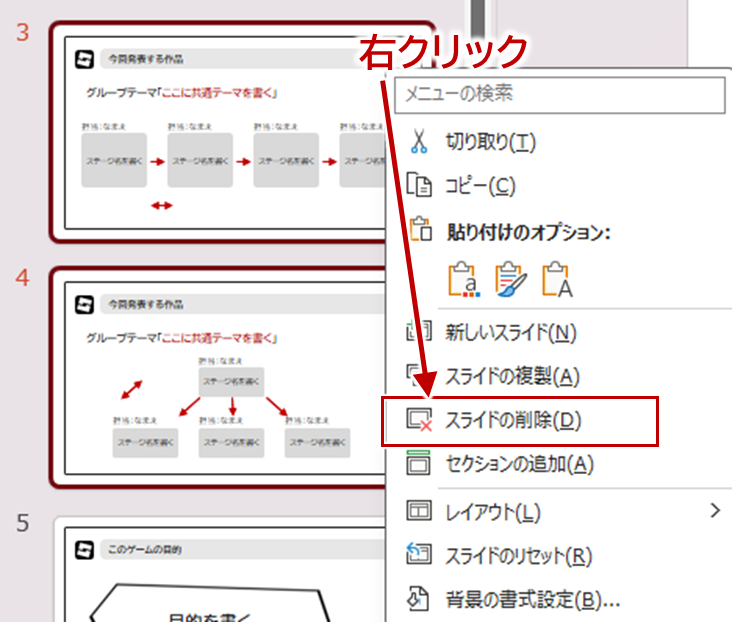Click the Reset Slide icon
732x622 pixels.
(419, 554)
